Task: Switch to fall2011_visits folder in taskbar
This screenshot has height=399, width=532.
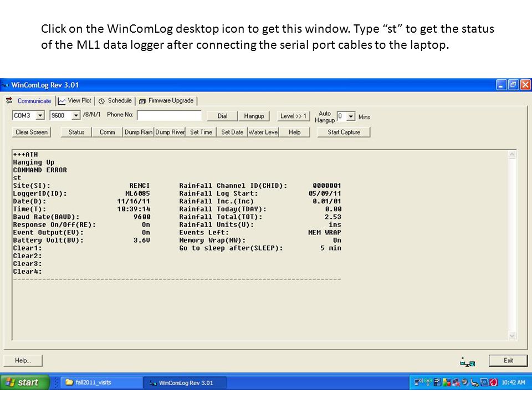Action: (102, 382)
